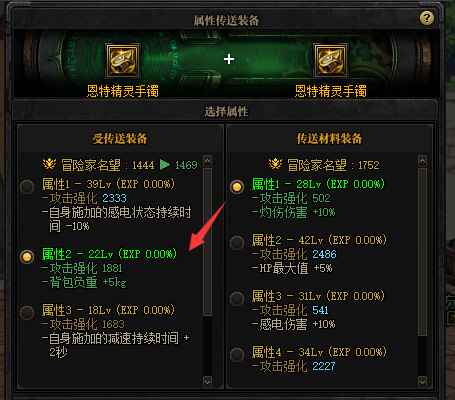Open the help question mark icon
The image size is (455, 400).
[426, 17]
